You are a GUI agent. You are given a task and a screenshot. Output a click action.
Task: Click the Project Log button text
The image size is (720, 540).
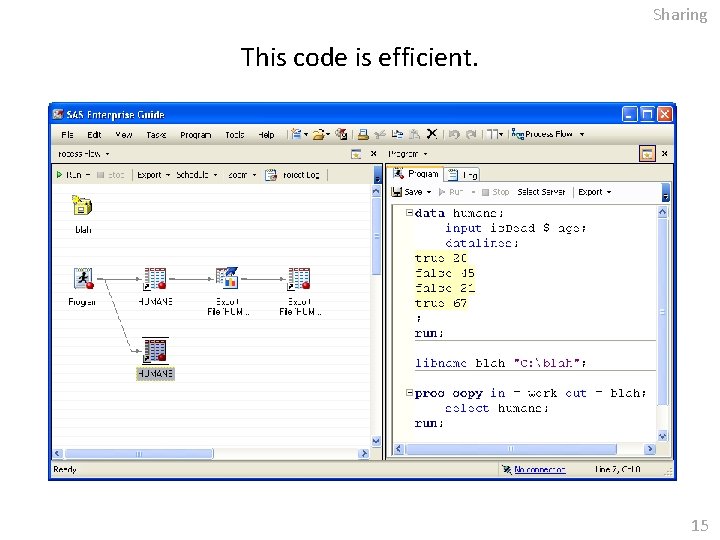tap(301, 175)
